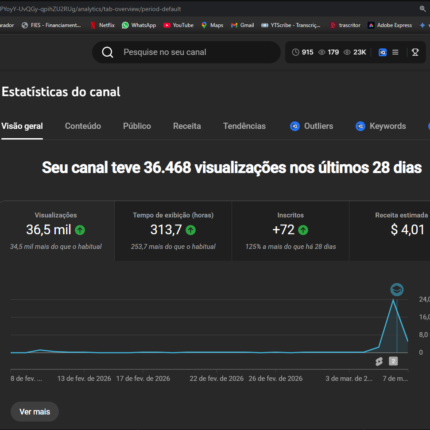Click the '125% a mais do que há 28 dias' text
The image size is (430, 430).
click(291, 247)
